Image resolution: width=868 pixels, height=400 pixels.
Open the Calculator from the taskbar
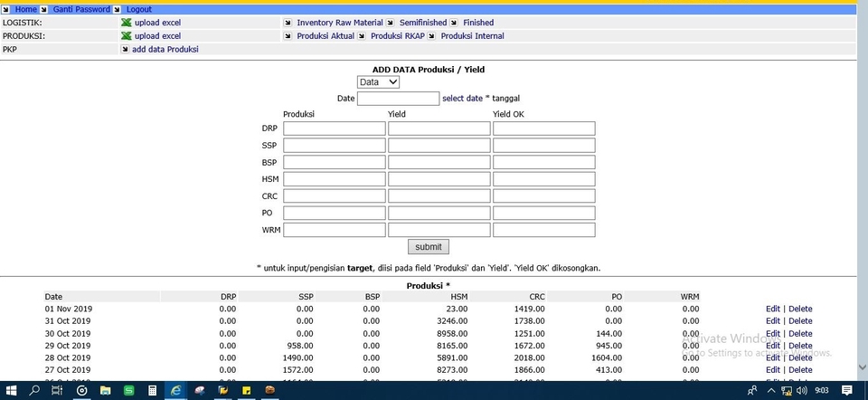click(152, 390)
